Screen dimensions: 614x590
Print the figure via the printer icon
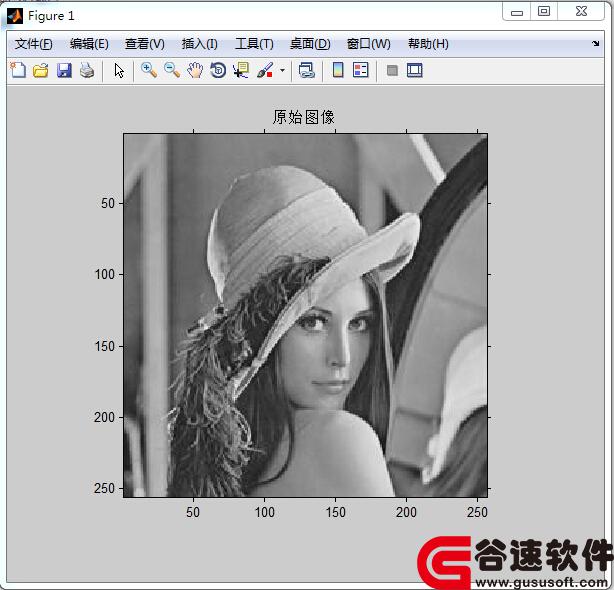[87, 70]
